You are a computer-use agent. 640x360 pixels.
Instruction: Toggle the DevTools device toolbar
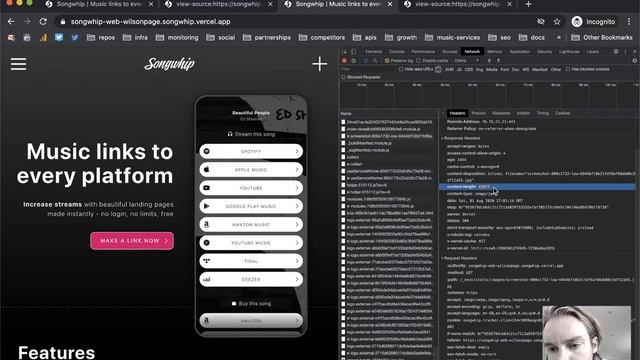[x=353, y=52]
